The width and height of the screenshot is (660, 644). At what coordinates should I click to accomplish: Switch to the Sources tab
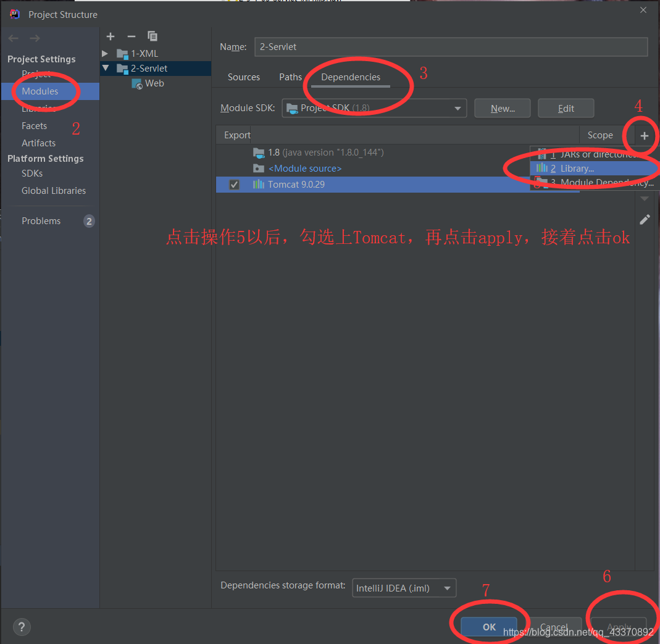click(244, 77)
